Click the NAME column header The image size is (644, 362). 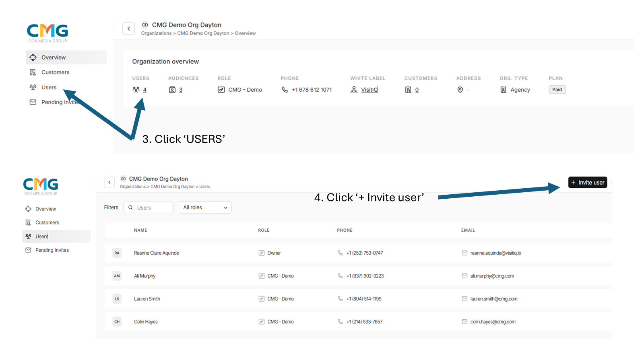140,230
